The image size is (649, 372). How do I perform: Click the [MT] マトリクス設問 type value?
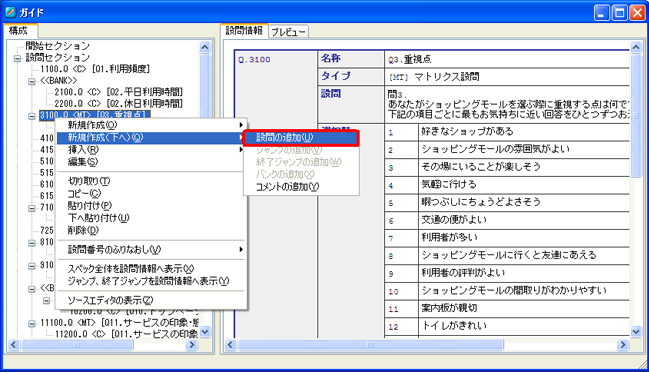pos(434,77)
